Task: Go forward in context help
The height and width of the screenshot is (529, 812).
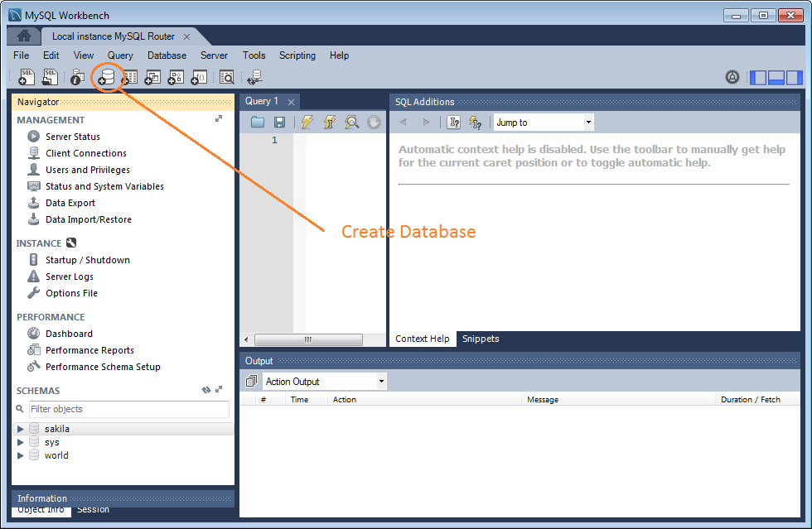Action: pos(426,123)
